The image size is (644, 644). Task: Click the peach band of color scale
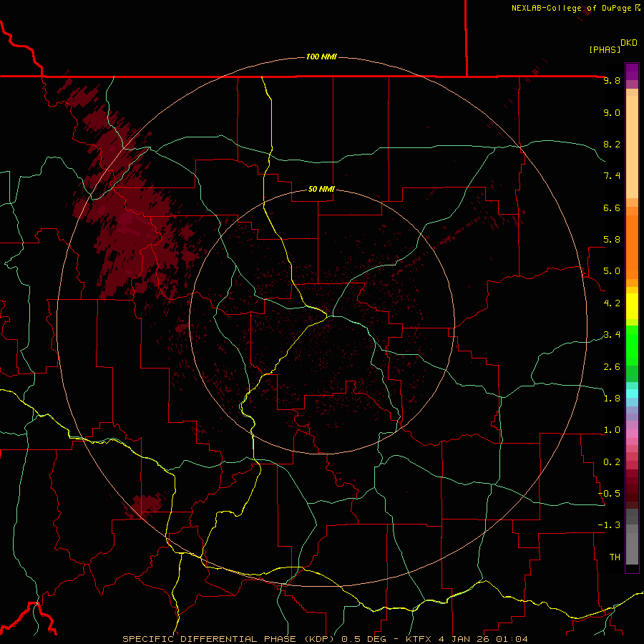(x=632, y=147)
